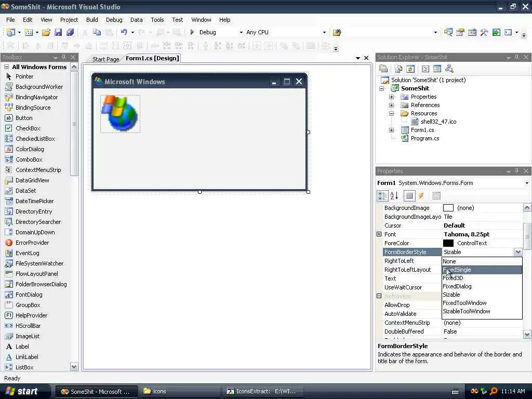Choose FixedDialog from the border style list
The image size is (532, 399).
(482, 286)
